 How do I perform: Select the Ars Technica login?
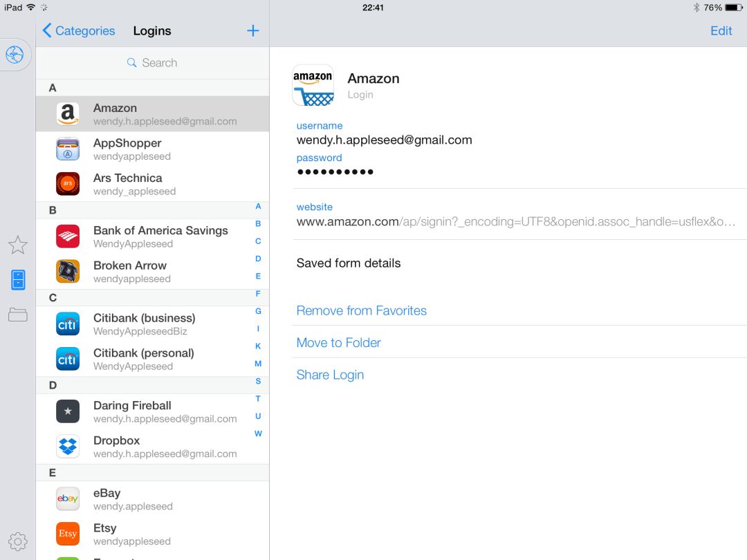pos(152,184)
